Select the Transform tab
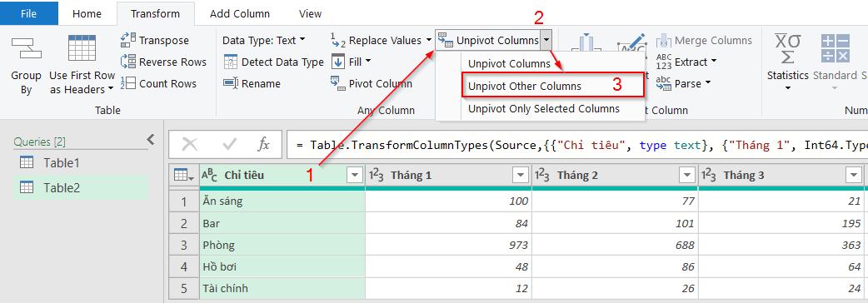Viewport: 868px width, 303px height. [155, 14]
